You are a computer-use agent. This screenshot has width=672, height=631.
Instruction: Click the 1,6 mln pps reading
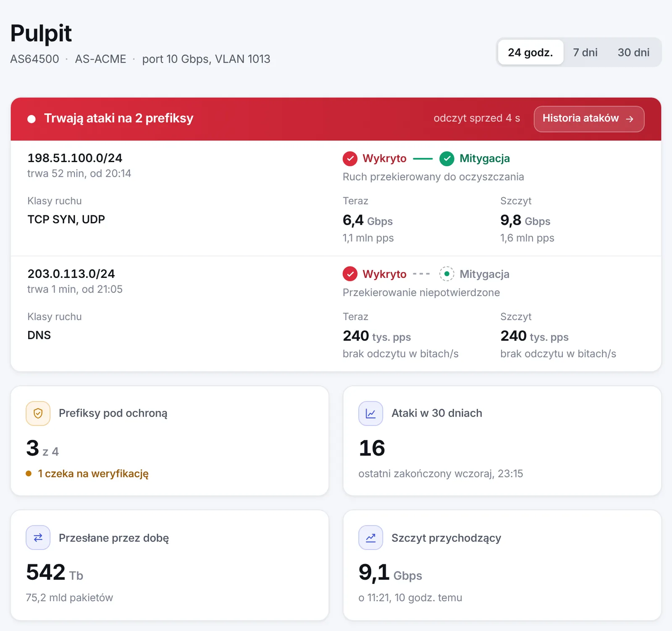[x=527, y=238]
